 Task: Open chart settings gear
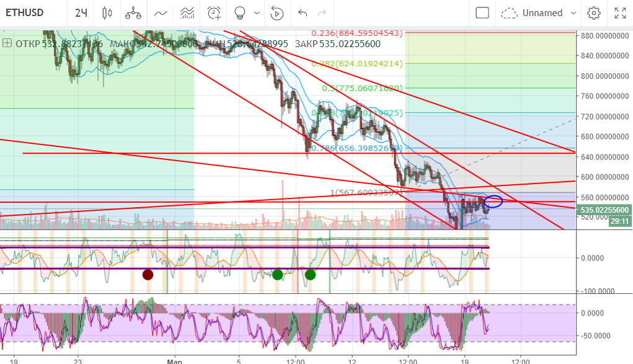[594, 12]
